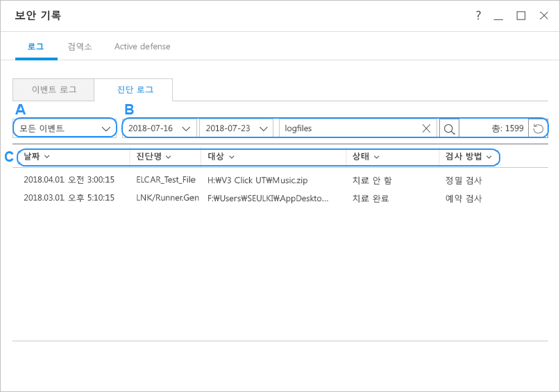Click the logfiles search input field
This screenshot has height=392, width=560.
(x=347, y=128)
